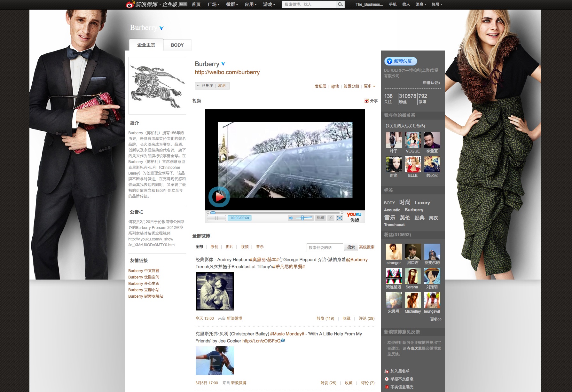Viewport: 572px width, 392px height.
Task: Open the 游戏 dropdown in top navigation
Action: point(269,4)
